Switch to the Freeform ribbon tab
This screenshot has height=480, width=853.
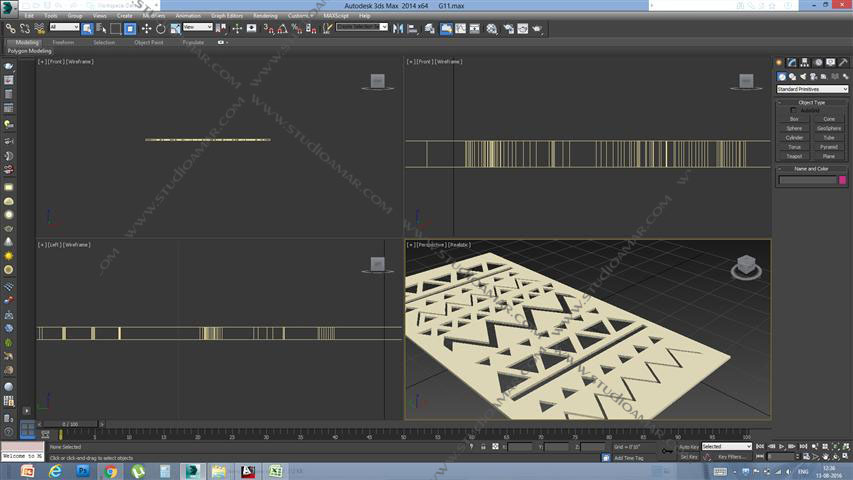pyautogui.click(x=63, y=43)
